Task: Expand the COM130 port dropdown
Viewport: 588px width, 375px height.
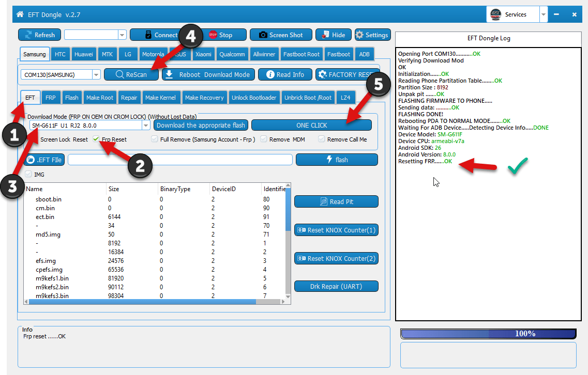Action: tap(96, 74)
